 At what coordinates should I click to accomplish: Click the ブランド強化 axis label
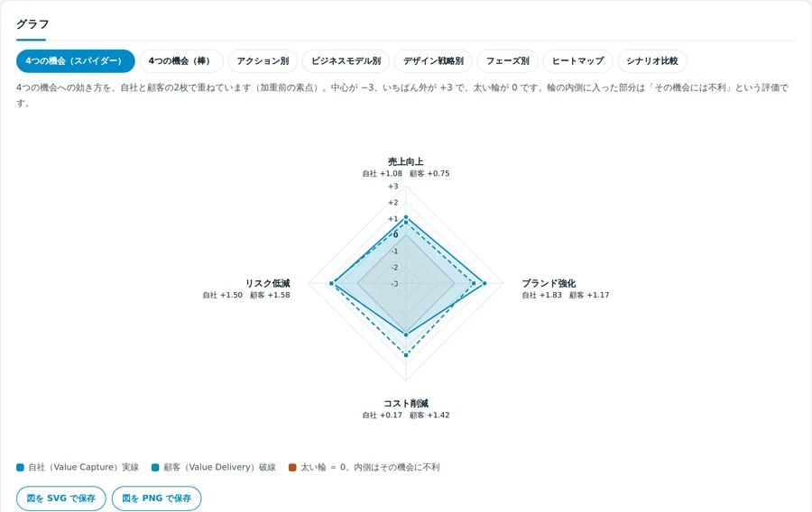549,283
